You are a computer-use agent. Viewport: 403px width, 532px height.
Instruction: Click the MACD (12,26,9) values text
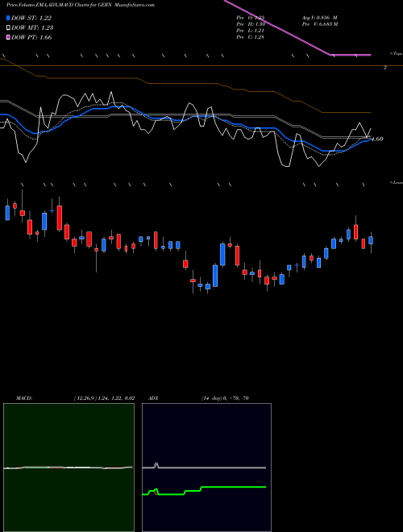point(104,398)
